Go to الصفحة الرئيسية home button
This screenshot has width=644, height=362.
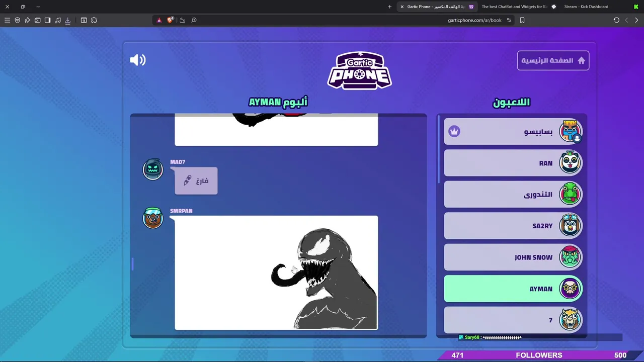coord(553,60)
